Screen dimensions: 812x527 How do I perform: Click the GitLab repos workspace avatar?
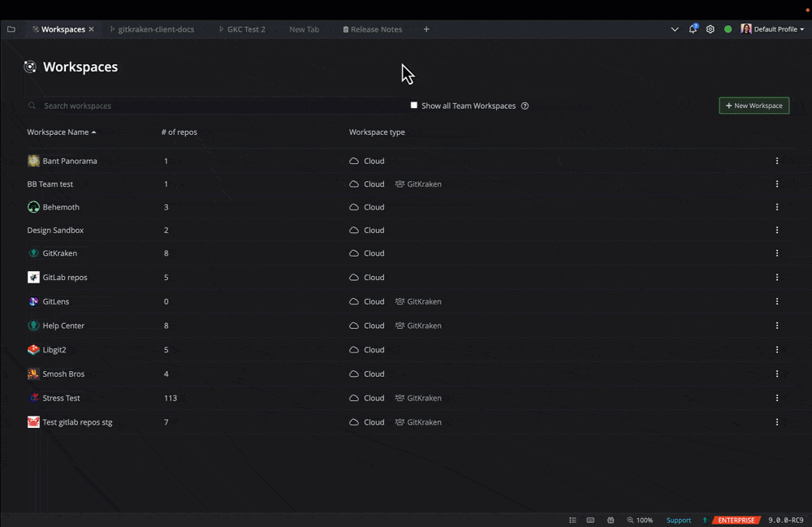pyautogui.click(x=33, y=278)
